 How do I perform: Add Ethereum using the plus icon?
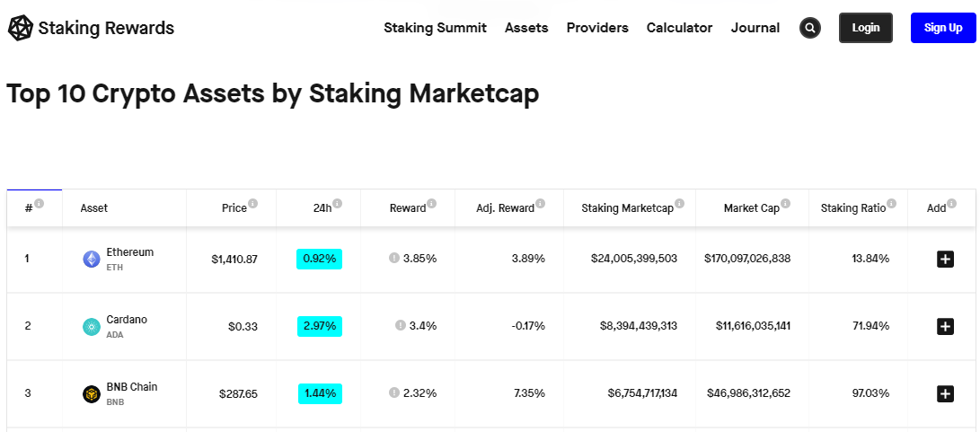[x=945, y=259]
